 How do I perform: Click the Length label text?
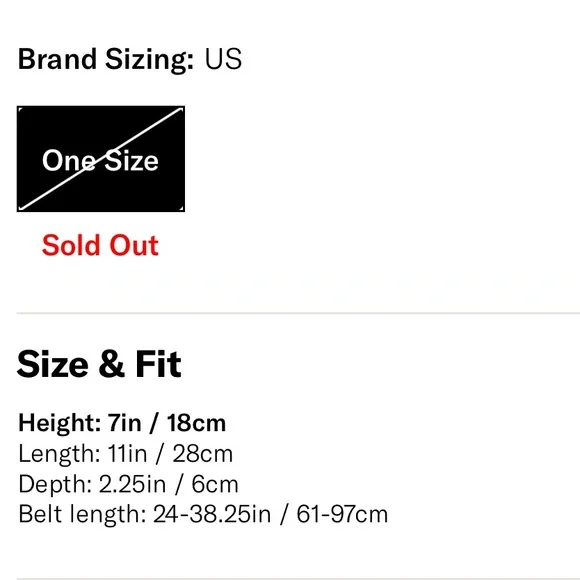tap(59, 454)
